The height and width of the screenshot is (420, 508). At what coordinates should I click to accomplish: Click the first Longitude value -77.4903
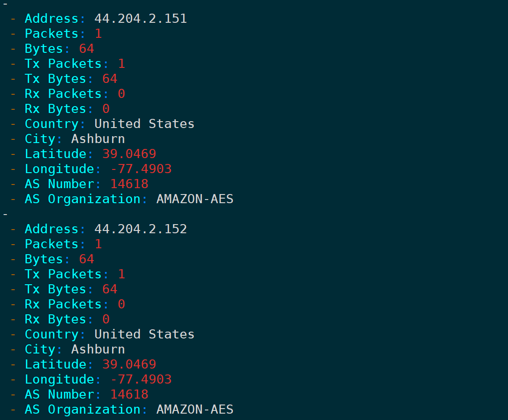pos(141,169)
